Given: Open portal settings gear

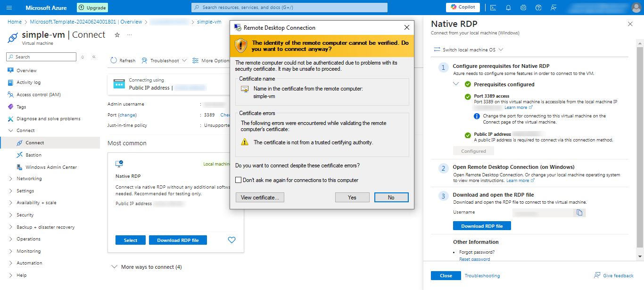Looking at the screenshot, I should coord(523,8).
